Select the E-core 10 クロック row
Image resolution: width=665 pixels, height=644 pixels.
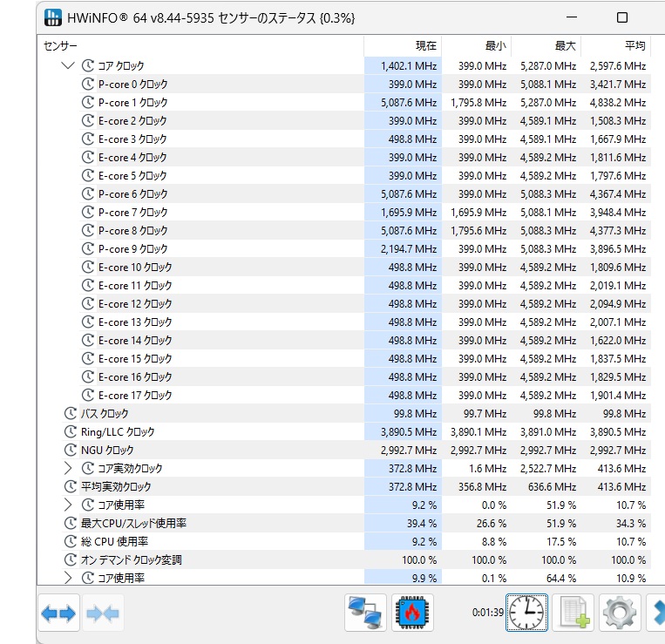364,267
